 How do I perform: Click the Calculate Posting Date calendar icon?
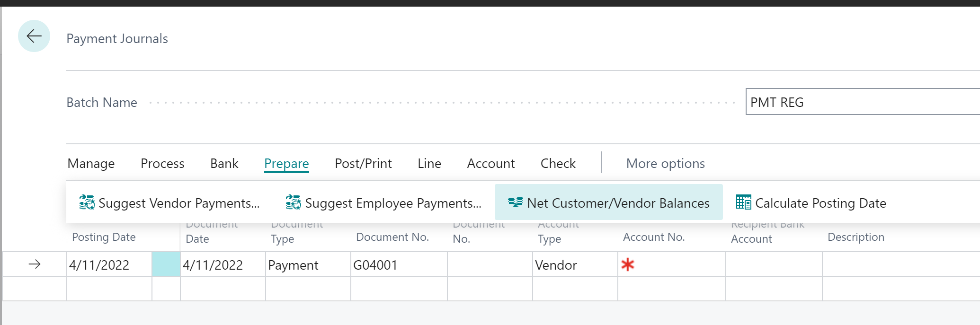tap(744, 202)
